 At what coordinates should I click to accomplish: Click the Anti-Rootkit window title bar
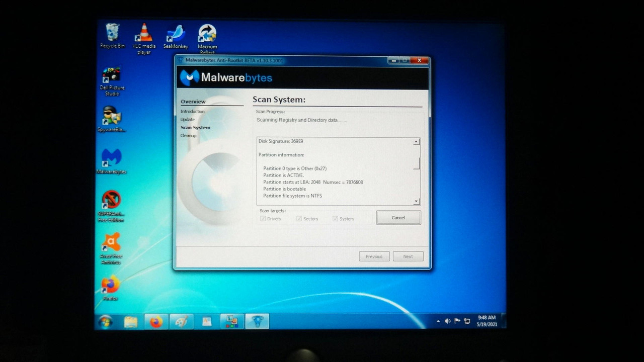[282, 60]
